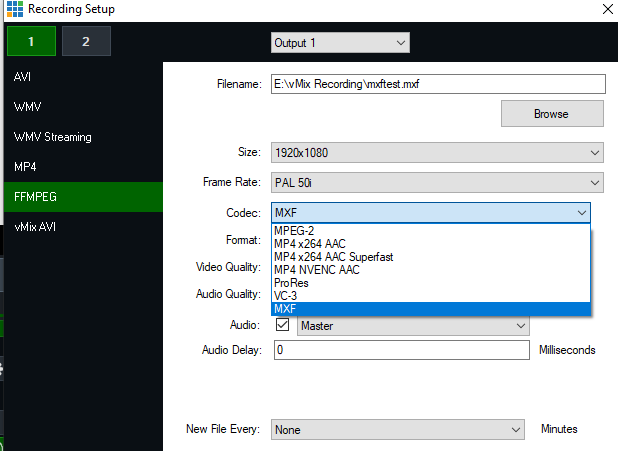Click the Audio Delay field
The height and width of the screenshot is (451, 618).
(400, 350)
